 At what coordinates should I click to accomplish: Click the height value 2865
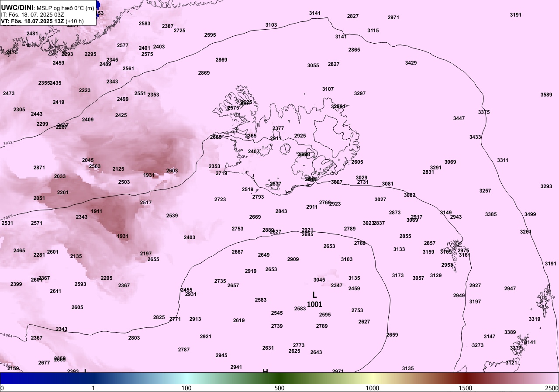click(354, 50)
